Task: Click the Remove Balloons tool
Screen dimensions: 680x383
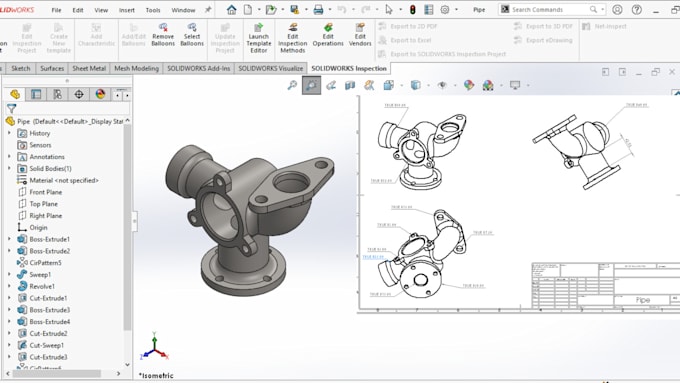Action: tap(163, 35)
